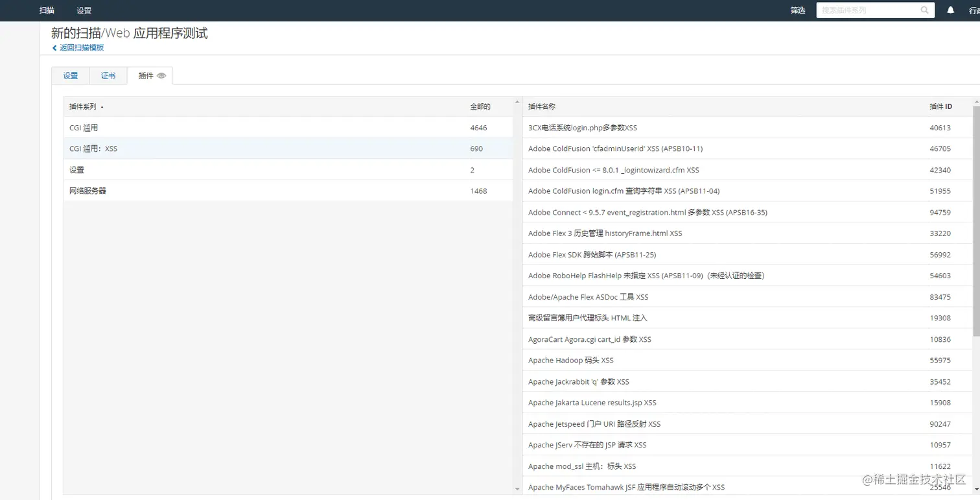Image resolution: width=980 pixels, height=500 pixels.
Task: Click plugin ID 94759
Action: pos(940,212)
